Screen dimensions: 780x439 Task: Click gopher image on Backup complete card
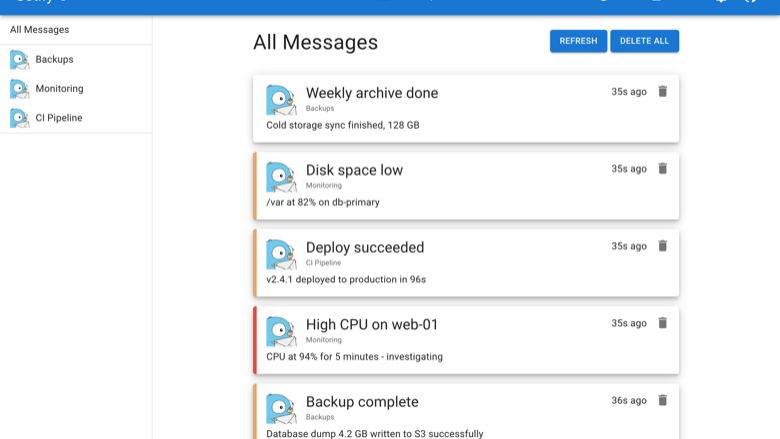281,409
